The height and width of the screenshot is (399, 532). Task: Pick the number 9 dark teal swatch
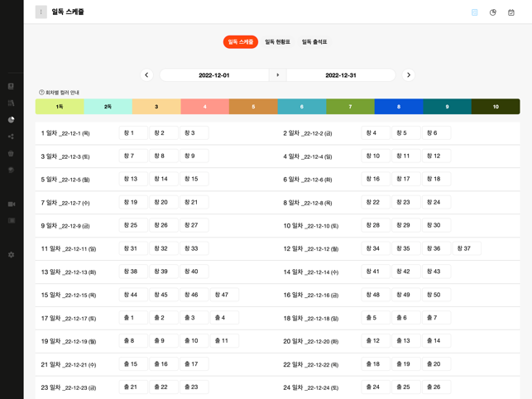click(447, 107)
